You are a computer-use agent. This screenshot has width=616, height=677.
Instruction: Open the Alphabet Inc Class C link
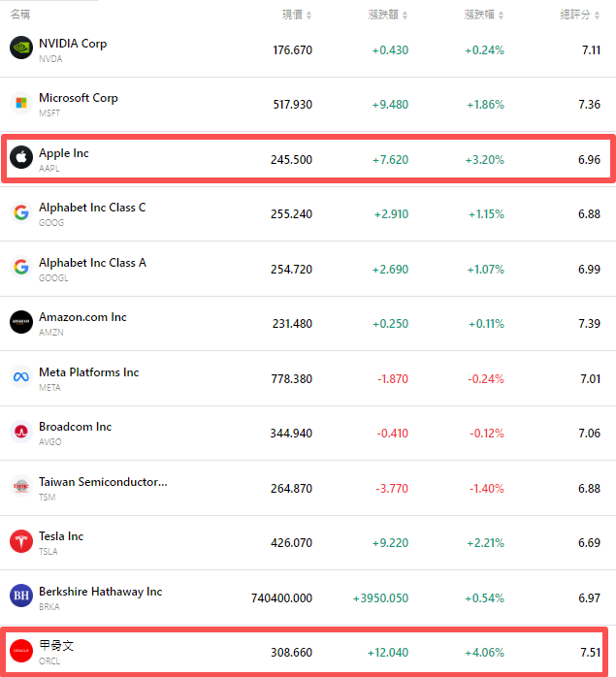tap(92, 208)
